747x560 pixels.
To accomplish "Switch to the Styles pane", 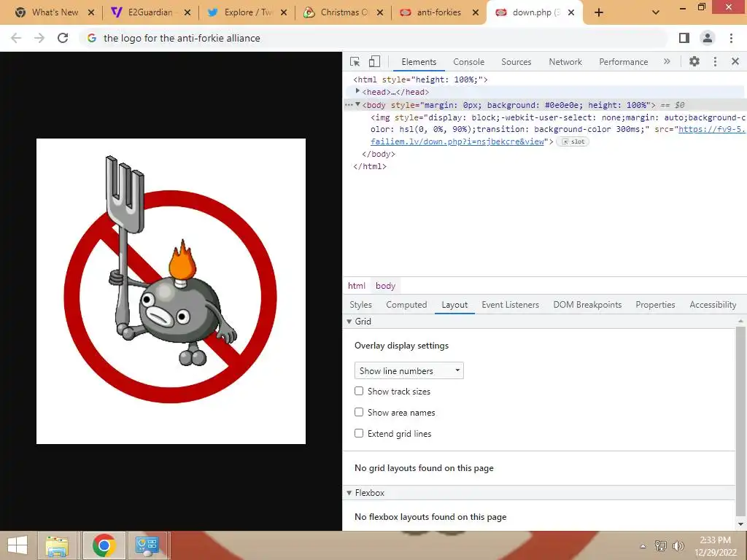I will (360, 305).
